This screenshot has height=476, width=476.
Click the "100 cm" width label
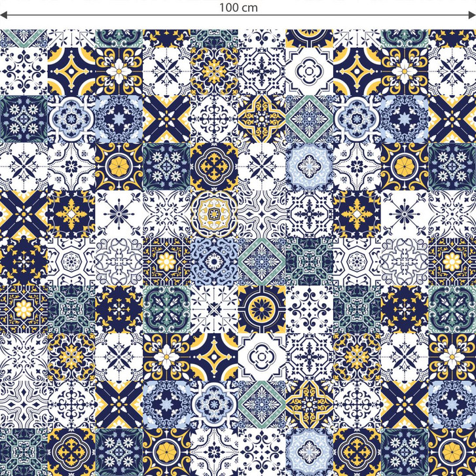pyautogui.click(x=238, y=8)
